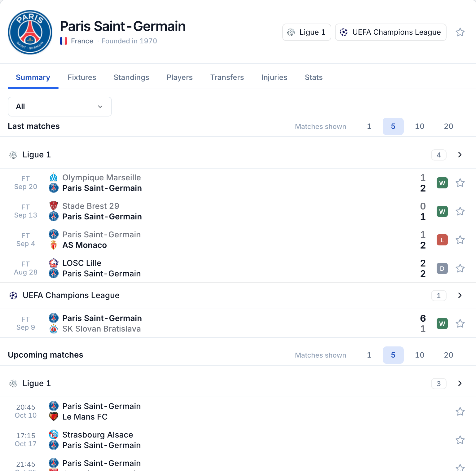Click the Ligue 1 logo in Last matches

tap(13, 155)
